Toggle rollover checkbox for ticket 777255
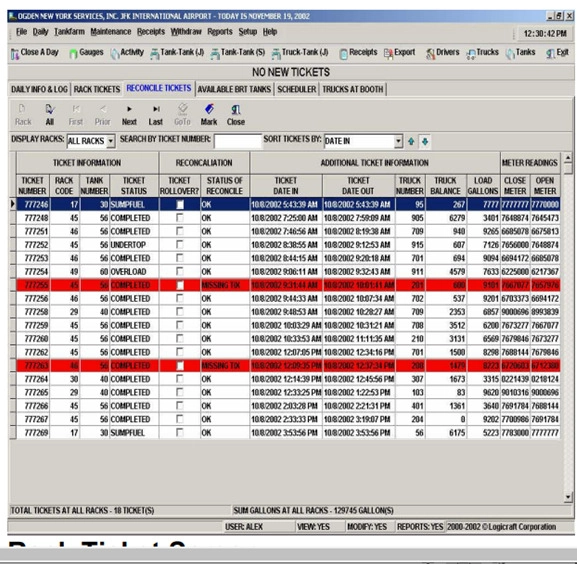The width and height of the screenshot is (577, 564). 180,285
